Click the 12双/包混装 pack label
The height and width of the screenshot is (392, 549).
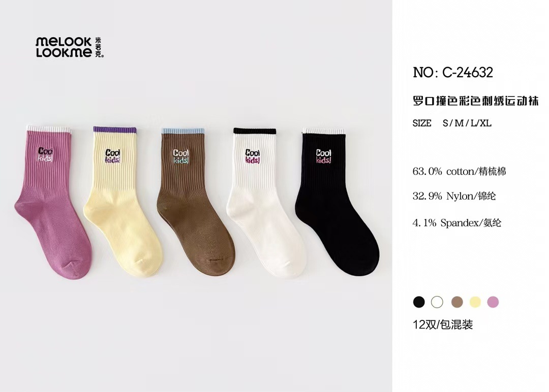443,324
